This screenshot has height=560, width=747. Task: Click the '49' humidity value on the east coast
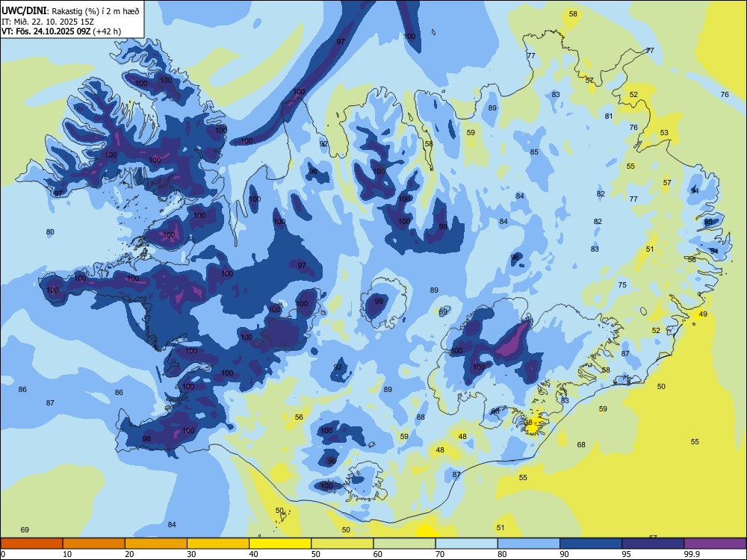[x=703, y=314]
